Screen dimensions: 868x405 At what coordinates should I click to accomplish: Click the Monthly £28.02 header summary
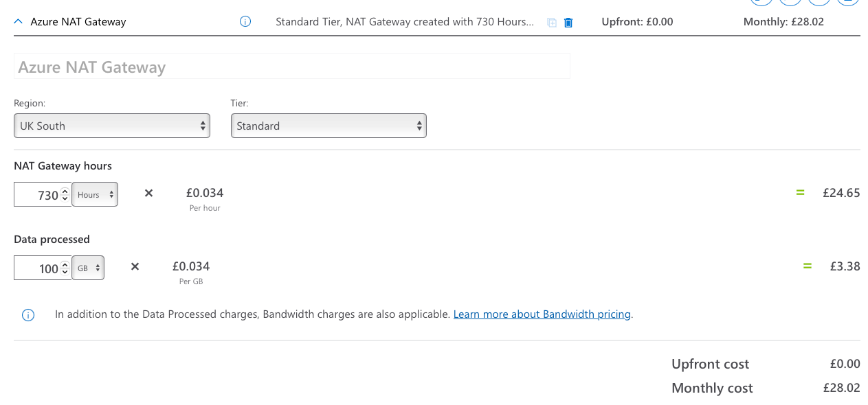[783, 22]
